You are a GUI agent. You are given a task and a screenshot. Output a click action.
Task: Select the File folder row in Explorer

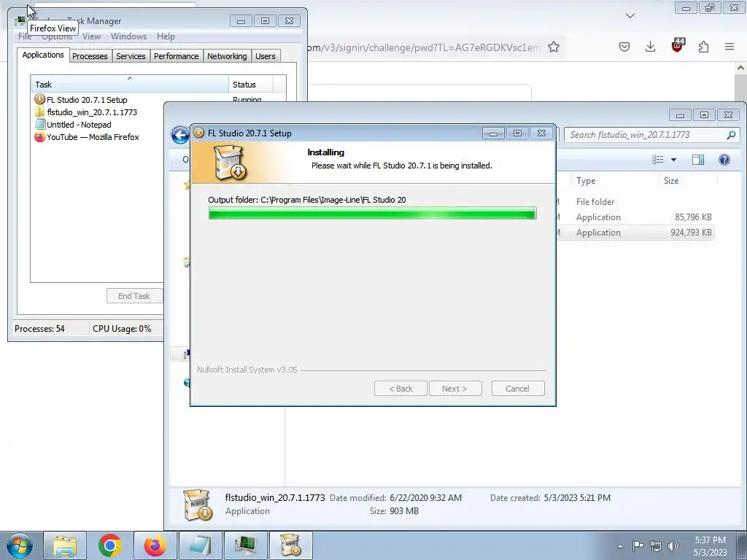click(x=636, y=202)
